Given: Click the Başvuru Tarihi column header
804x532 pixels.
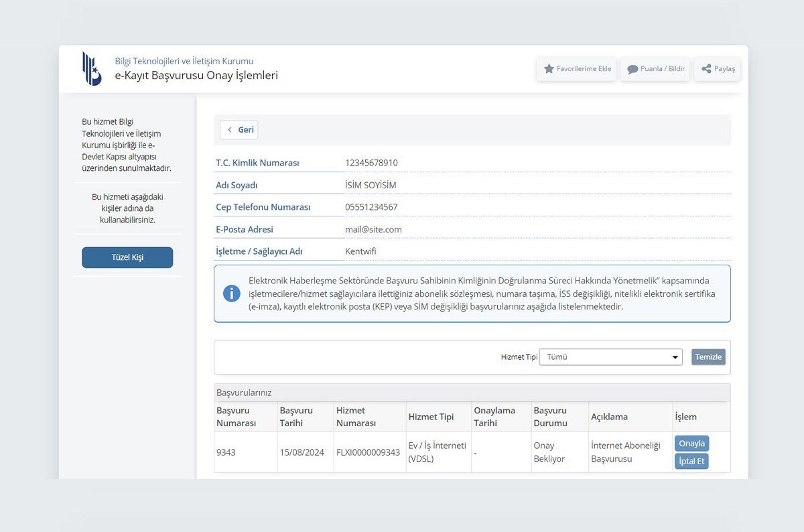Looking at the screenshot, I should pyautogui.click(x=296, y=417).
